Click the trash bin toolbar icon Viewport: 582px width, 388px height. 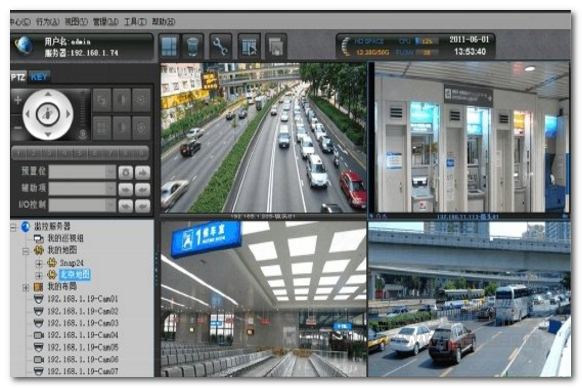(193, 46)
